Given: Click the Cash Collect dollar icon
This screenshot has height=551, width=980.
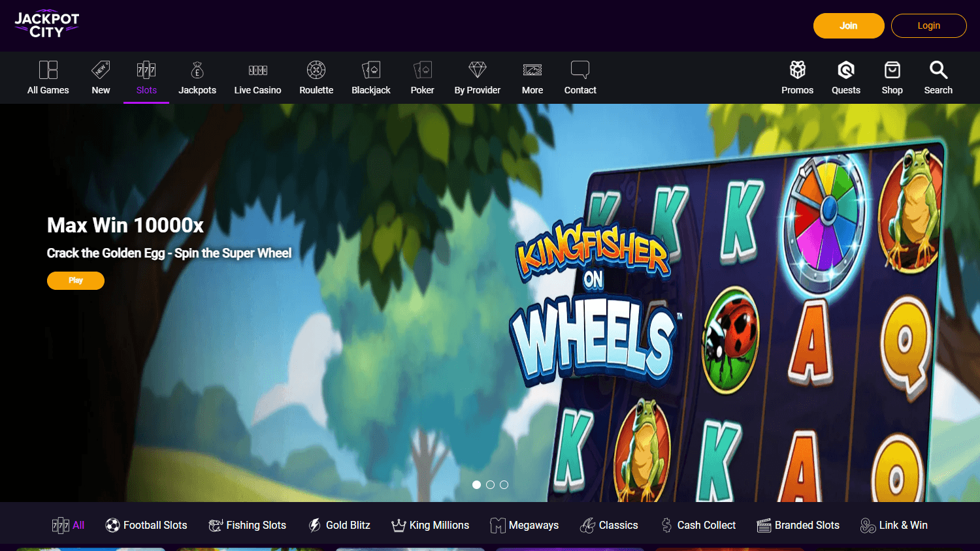Looking at the screenshot, I should click(666, 525).
